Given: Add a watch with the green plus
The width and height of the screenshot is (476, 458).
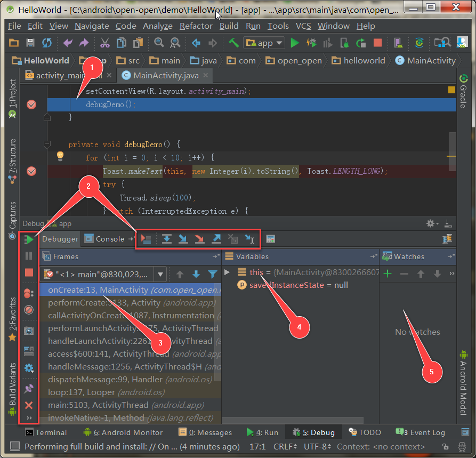Looking at the screenshot, I should tap(387, 273).
